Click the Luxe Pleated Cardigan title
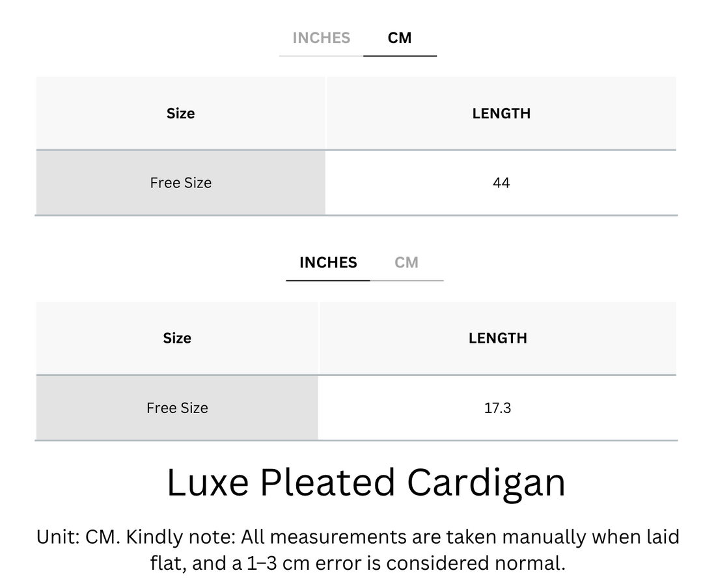This screenshot has width=716, height=588. pyautogui.click(x=366, y=483)
